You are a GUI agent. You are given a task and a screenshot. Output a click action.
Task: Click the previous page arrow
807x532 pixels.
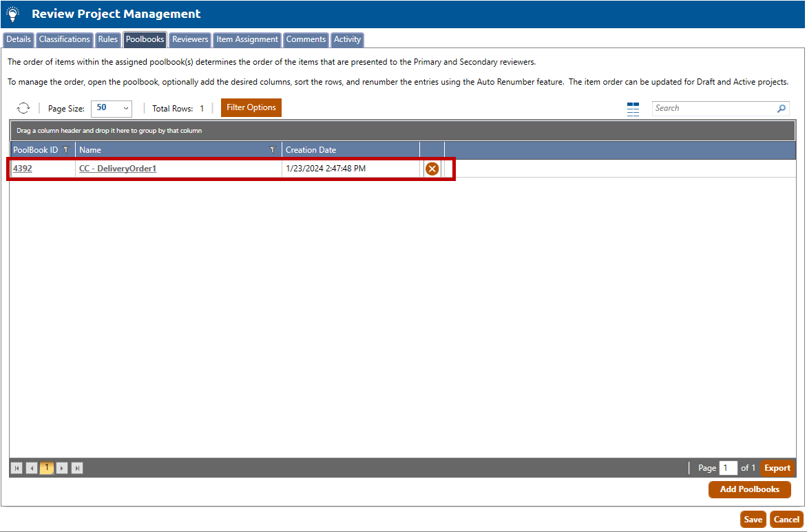click(x=32, y=469)
